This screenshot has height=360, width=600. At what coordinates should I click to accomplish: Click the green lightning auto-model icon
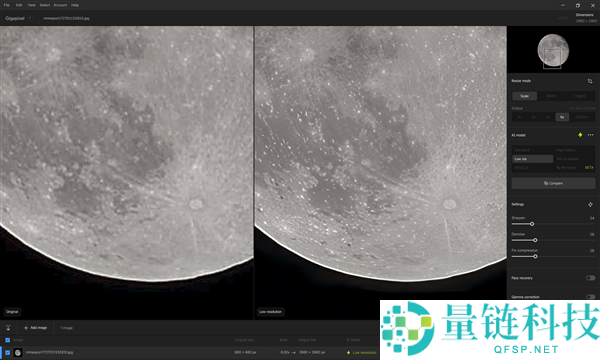580,135
